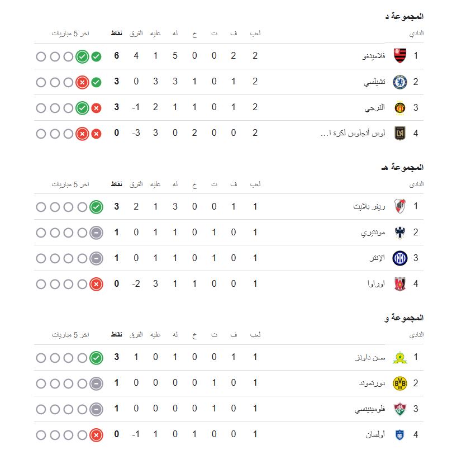
Task: Click Monterrey's gray draw marker
Action: 95,232
